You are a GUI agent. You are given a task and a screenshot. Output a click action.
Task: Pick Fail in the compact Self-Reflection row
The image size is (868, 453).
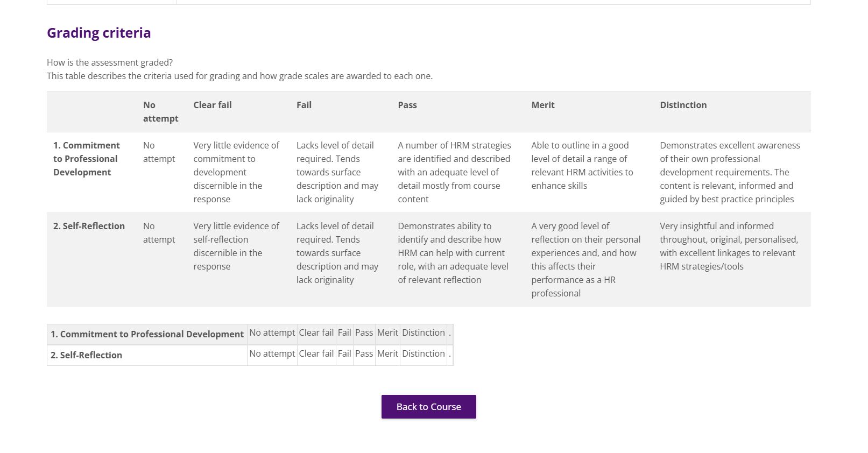tap(344, 354)
